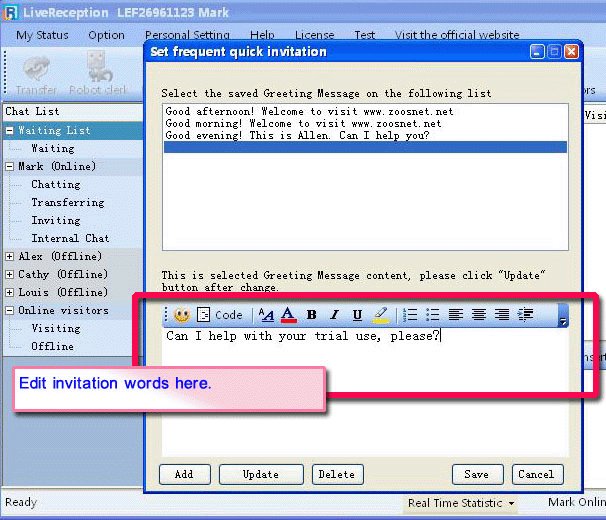Open the Option menu
Screen dimensions: 606x520
click(106, 35)
